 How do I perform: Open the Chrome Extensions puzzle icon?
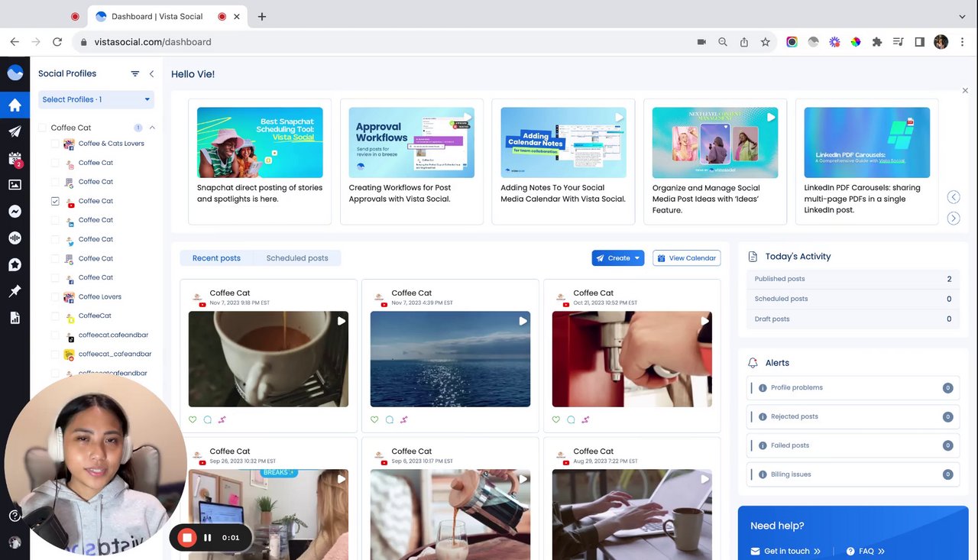tap(877, 42)
